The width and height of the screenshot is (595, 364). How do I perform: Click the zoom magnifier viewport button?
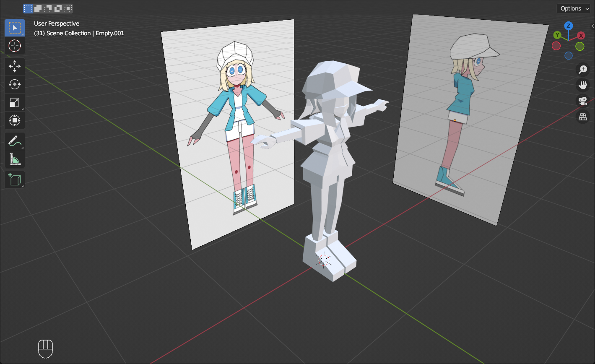[583, 70]
